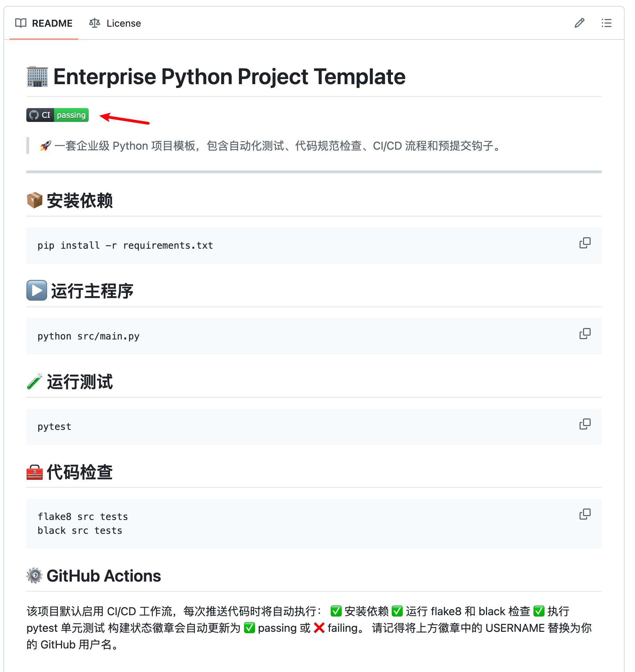Click the green passing badge label
635x672 pixels.
point(71,115)
